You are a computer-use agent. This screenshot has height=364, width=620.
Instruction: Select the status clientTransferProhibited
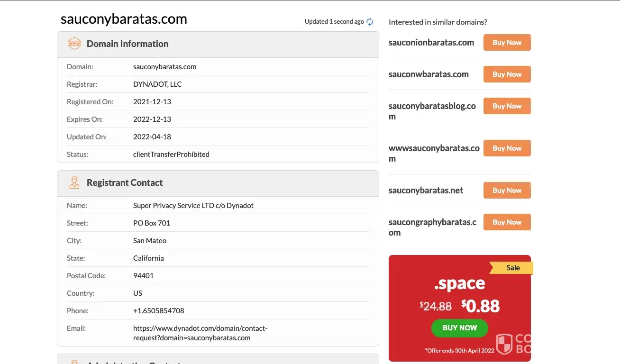[171, 155]
